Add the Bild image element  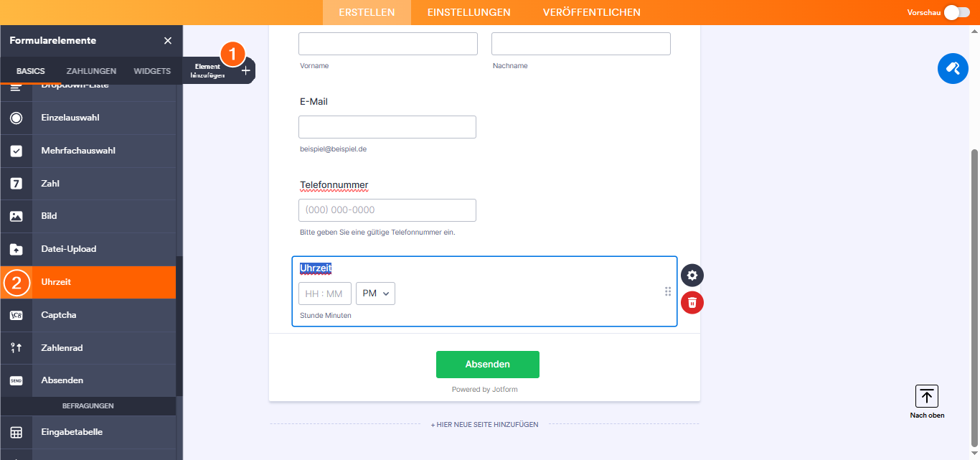16,216
